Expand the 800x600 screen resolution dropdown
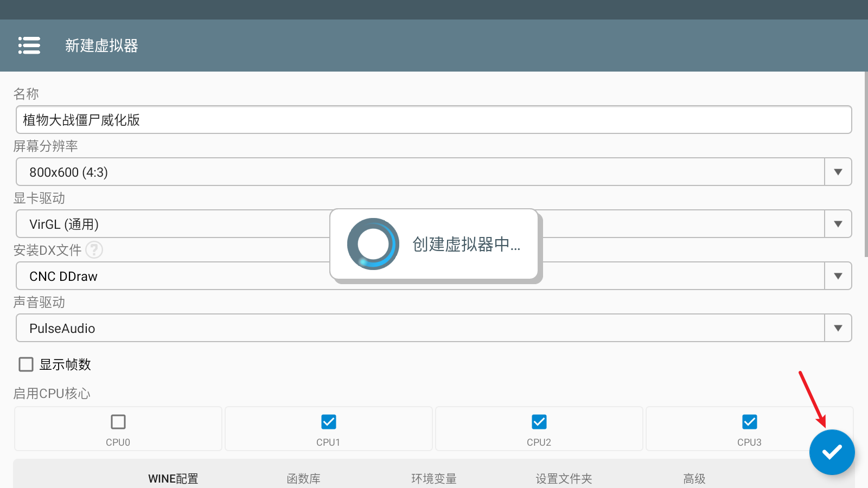 (838, 172)
